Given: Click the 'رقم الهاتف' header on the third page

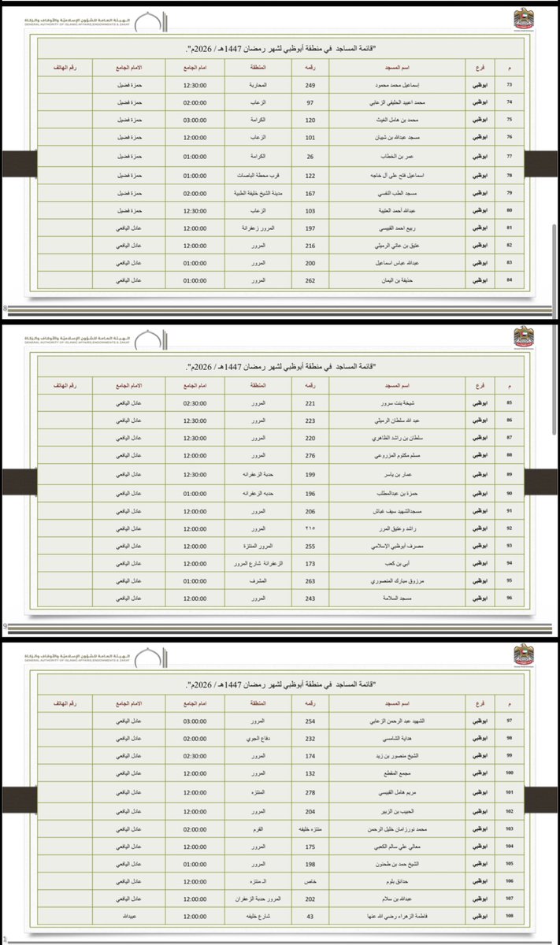Looking at the screenshot, I should click(x=65, y=703).
